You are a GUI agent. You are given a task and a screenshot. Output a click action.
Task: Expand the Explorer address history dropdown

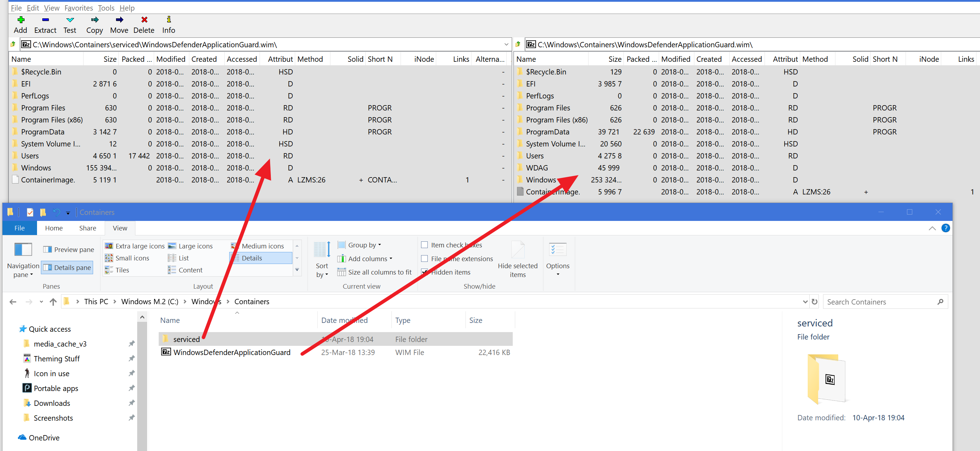[805, 302]
